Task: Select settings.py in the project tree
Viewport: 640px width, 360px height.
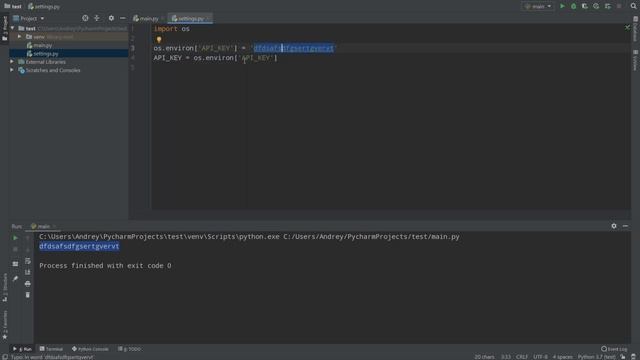Action: 46,53
